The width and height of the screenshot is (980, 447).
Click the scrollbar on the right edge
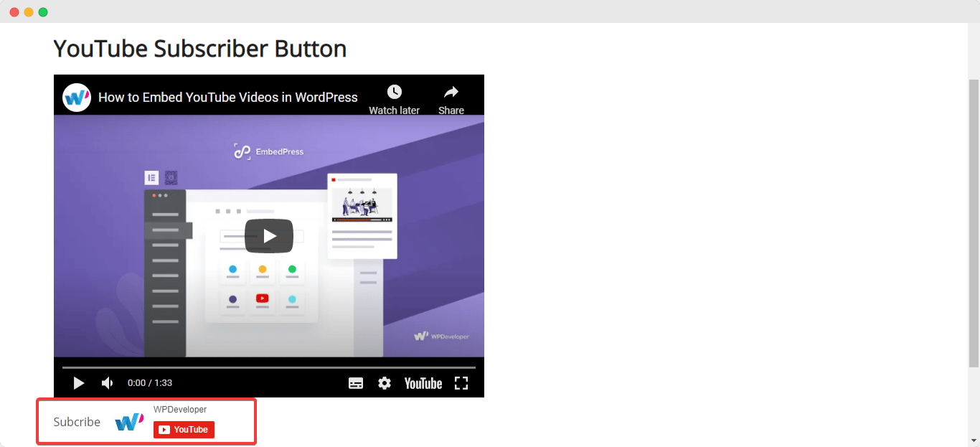coord(974,215)
